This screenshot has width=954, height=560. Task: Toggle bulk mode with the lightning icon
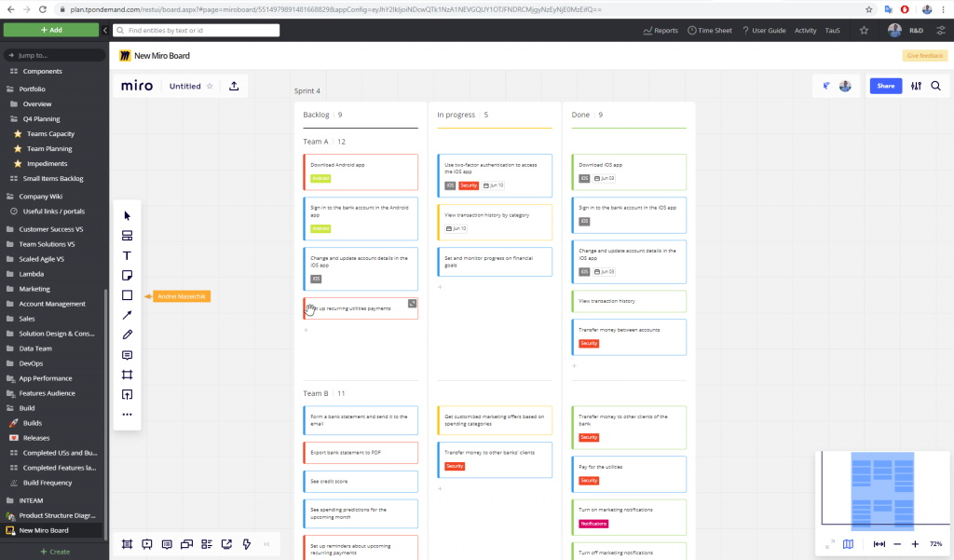point(246,544)
